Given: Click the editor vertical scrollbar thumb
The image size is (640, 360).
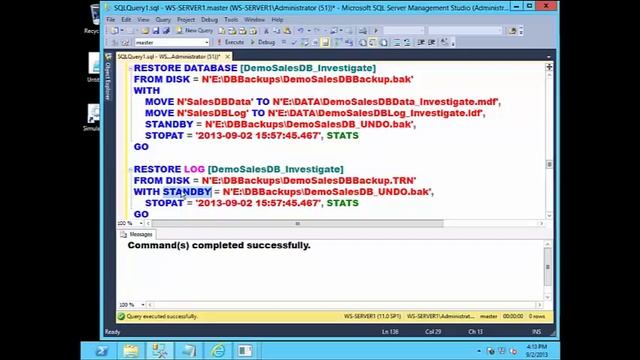Looking at the screenshot, I should click(549, 164).
